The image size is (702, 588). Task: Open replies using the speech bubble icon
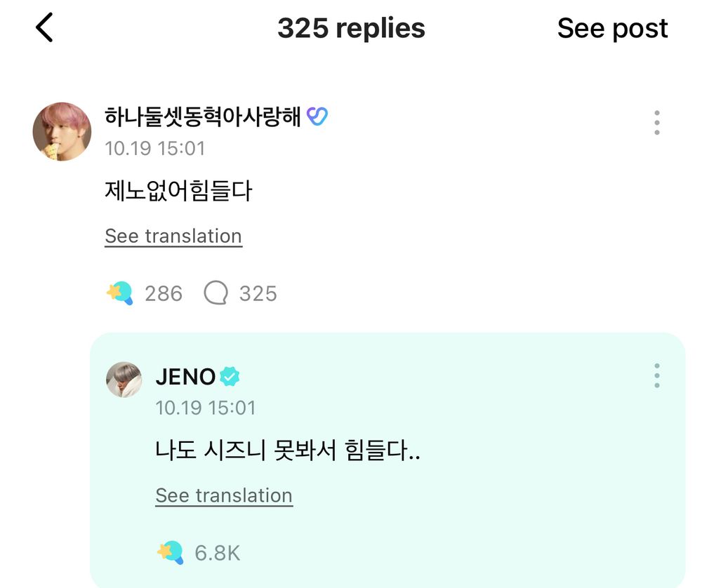coord(216,293)
